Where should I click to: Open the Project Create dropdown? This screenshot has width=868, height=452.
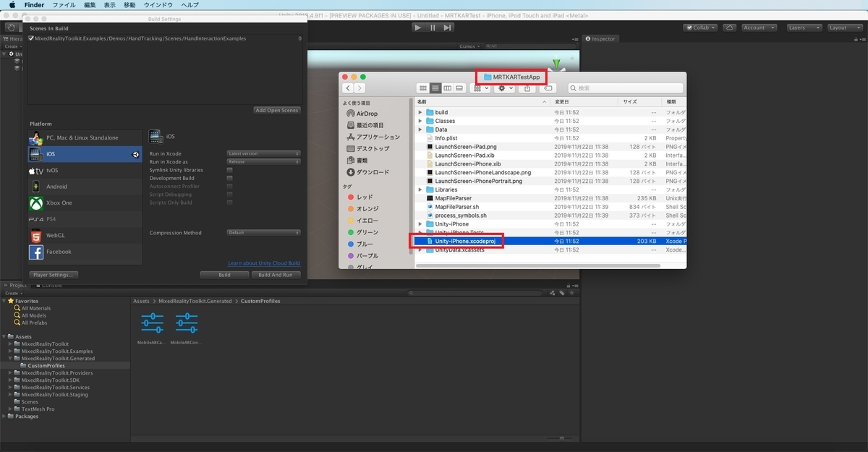click(x=13, y=293)
